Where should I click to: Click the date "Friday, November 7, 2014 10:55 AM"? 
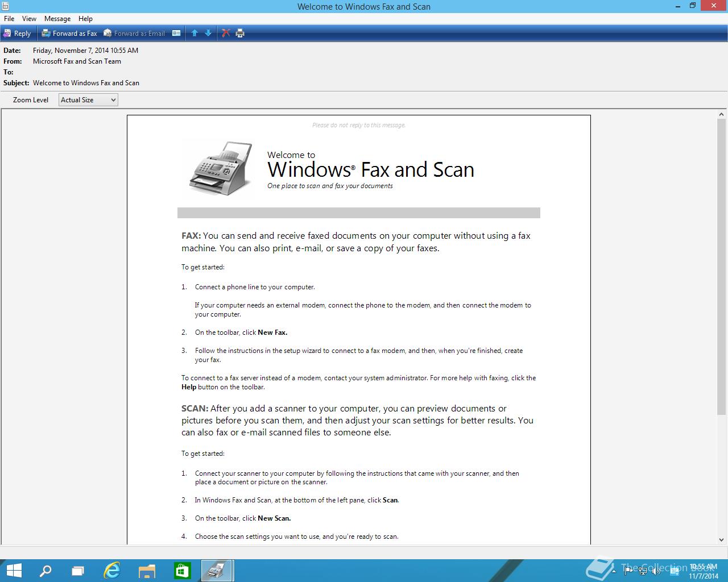pos(85,51)
